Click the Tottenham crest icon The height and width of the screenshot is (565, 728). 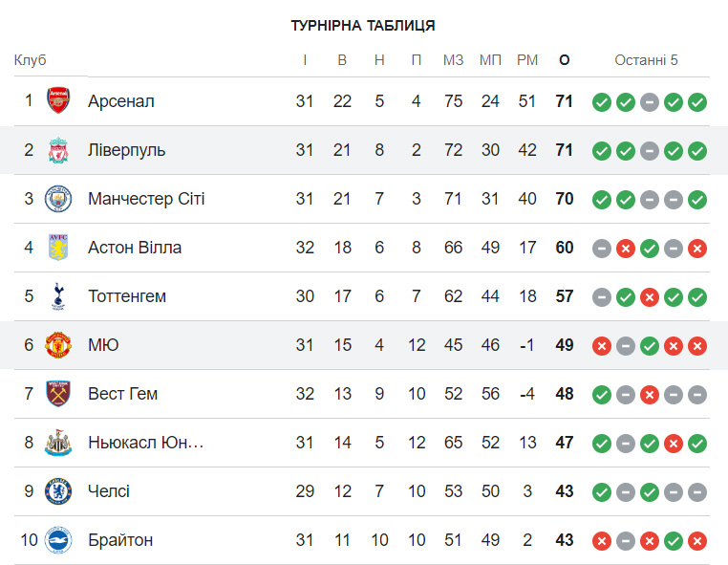coord(58,296)
